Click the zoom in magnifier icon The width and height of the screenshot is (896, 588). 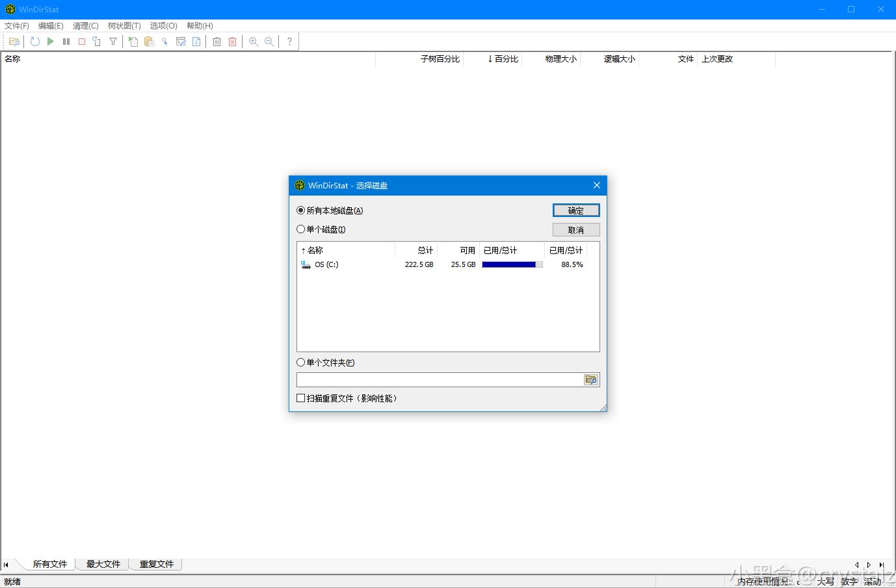click(254, 42)
